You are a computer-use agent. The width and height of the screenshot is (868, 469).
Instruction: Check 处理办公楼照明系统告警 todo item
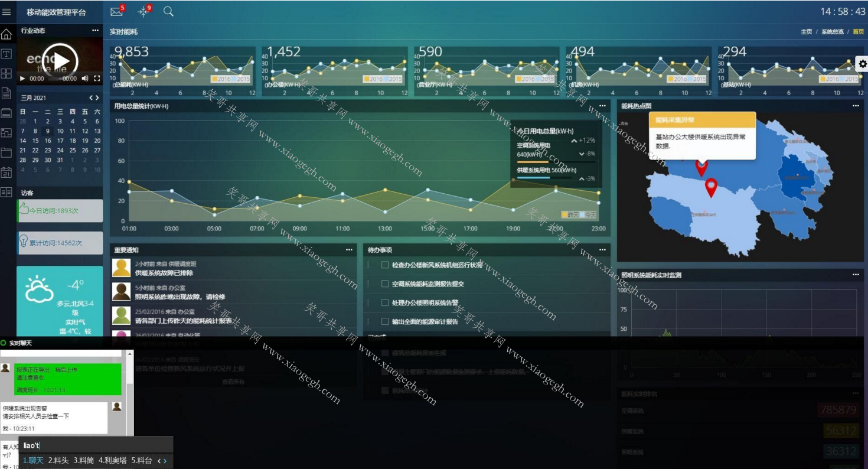(385, 303)
